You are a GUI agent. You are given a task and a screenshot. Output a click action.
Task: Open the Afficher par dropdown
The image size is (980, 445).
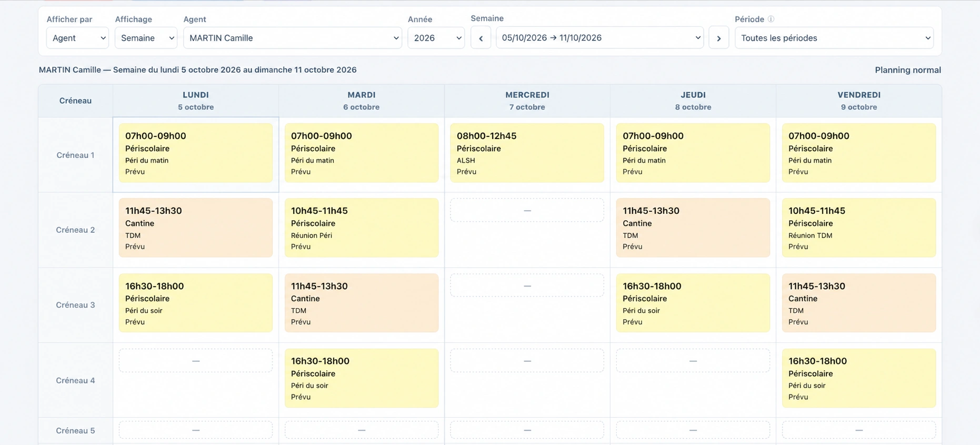click(77, 38)
